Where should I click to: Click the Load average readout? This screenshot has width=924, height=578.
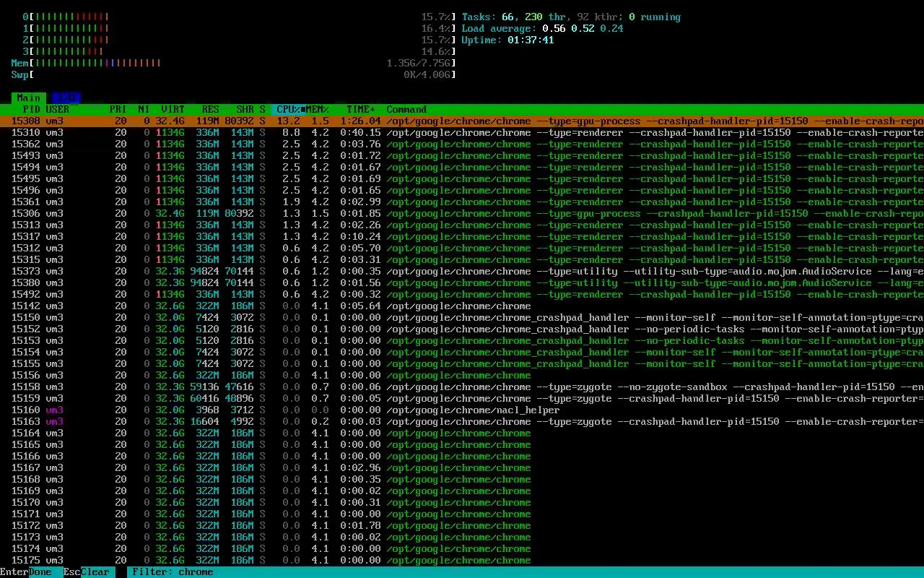[542, 28]
